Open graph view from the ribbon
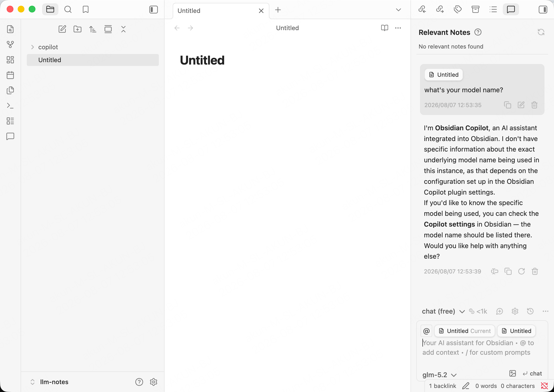Image resolution: width=554 pixels, height=392 pixels. tap(10, 44)
